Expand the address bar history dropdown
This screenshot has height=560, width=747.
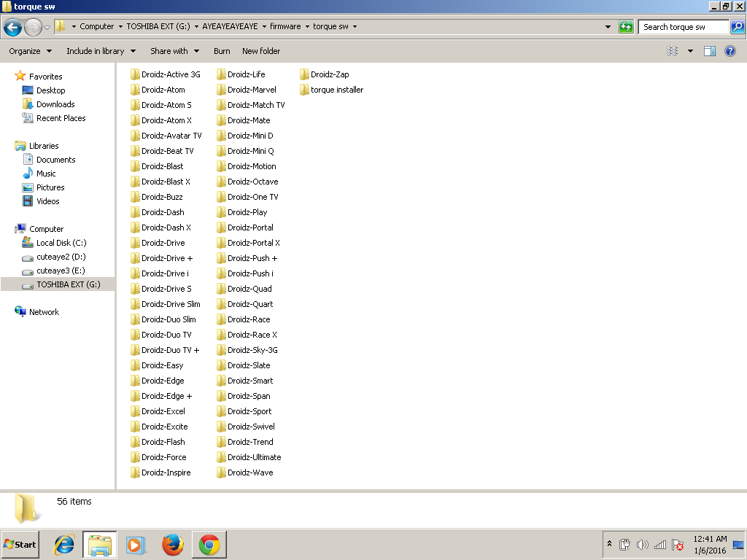(608, 27)
